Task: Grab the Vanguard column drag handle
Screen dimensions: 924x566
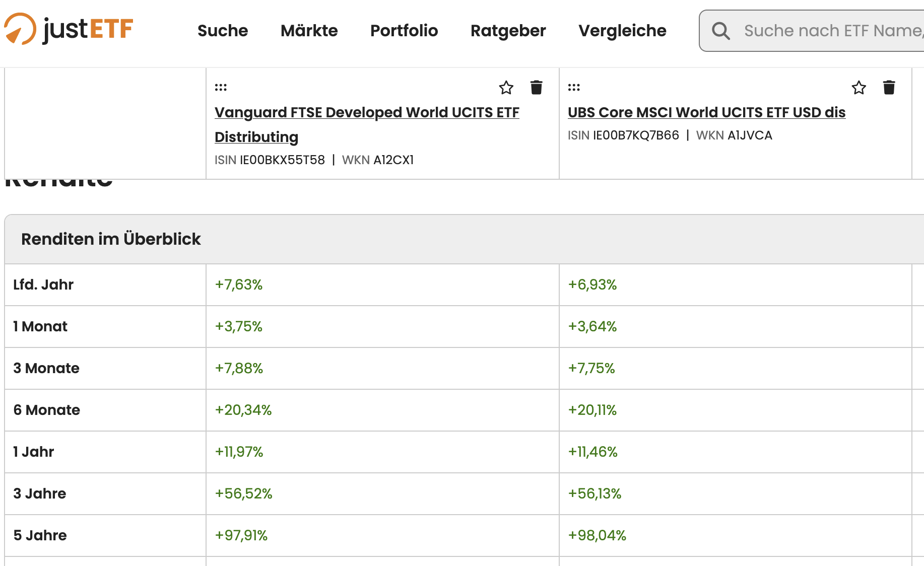Action: pos(221,87)
